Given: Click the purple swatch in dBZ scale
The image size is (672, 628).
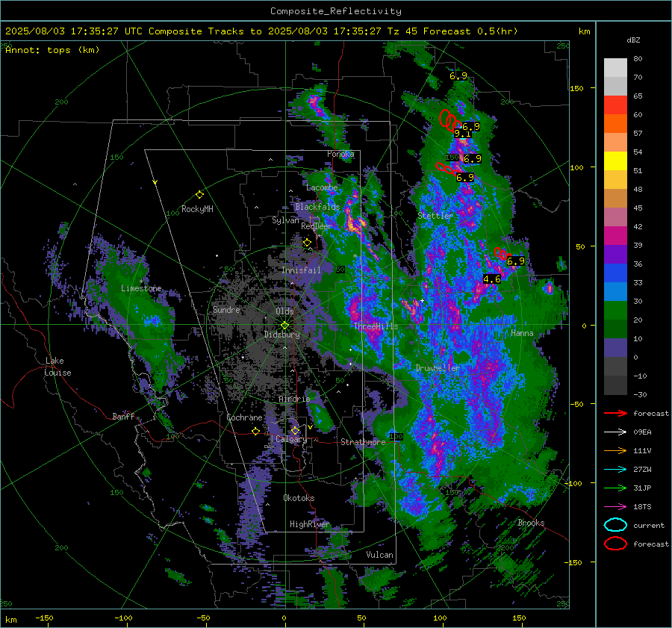Looking at the screenshot, I should (615, 255).
